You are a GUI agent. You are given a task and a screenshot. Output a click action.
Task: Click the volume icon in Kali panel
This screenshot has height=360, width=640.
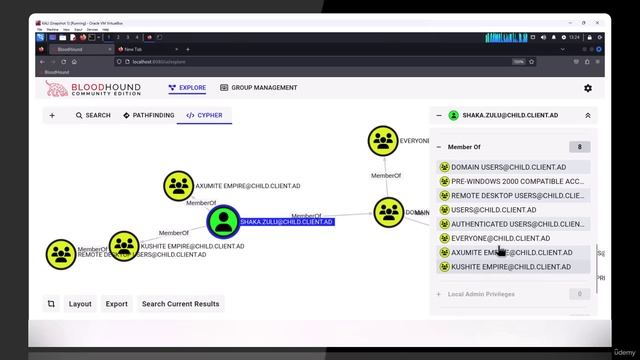tap(543, 37)
